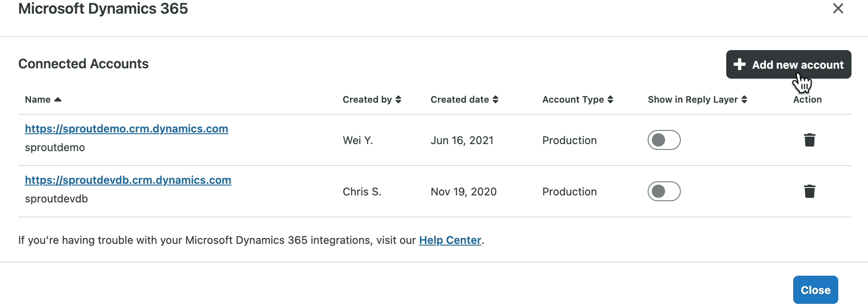Click Production type in sproutdevdb row
Image resolution: width=868 pixels, height=308 pixels.
pos(569,192)
